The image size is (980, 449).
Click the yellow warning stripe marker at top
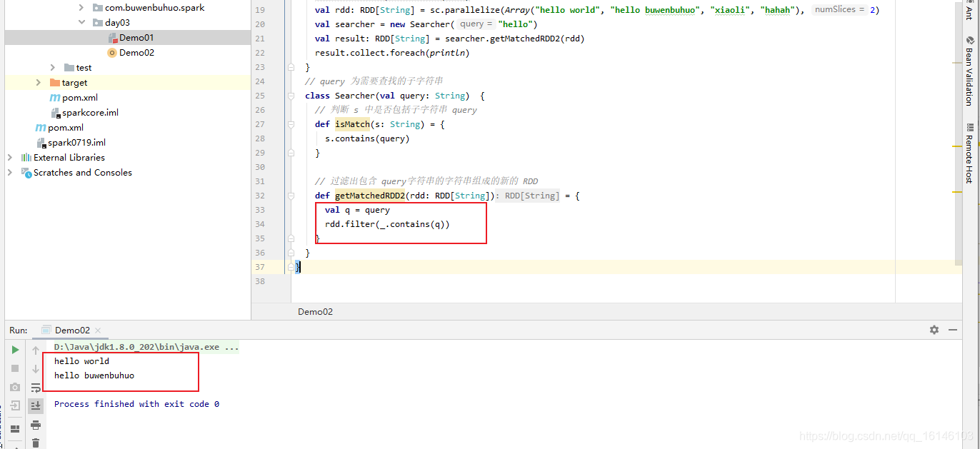[958, 64]
